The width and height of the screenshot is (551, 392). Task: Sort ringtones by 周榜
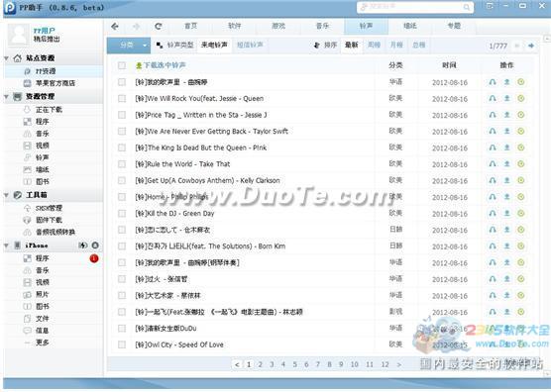pos(374,46)
